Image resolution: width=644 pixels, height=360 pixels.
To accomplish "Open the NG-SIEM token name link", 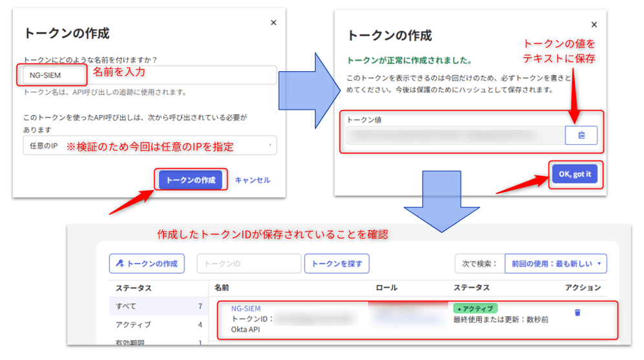I will point(246,308).
